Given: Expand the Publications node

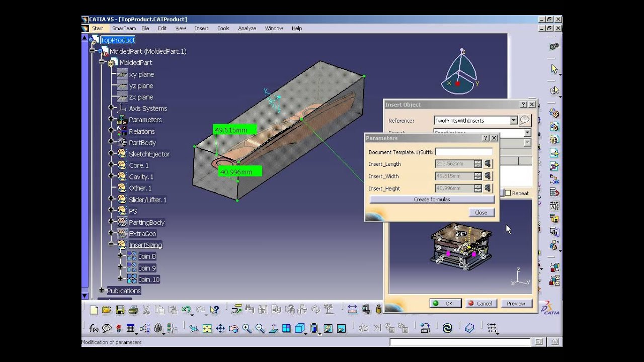Looking at the screenshot, I should [102, 291].
